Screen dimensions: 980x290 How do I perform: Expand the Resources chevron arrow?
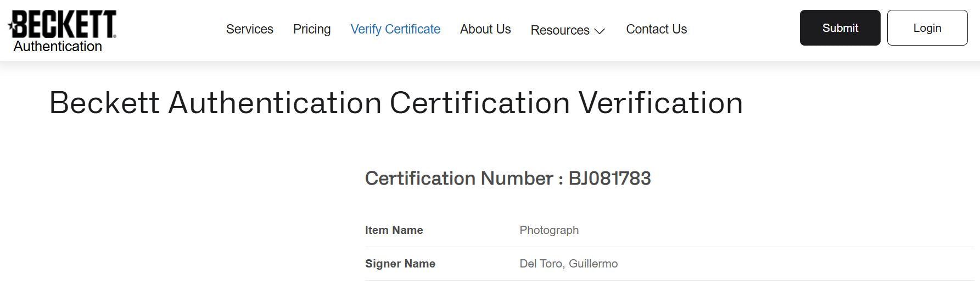tap(600, 31)
